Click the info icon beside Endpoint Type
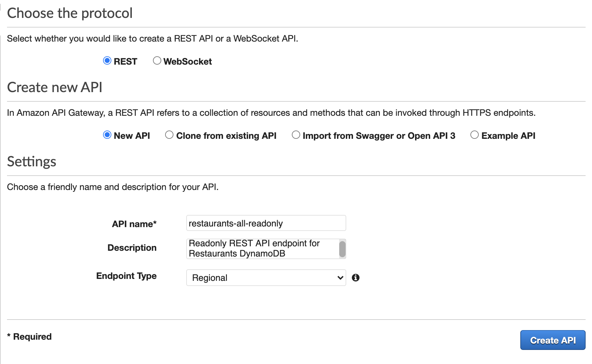Image resolution: width=592 pixels, height=364 pixels. [356, 278]
